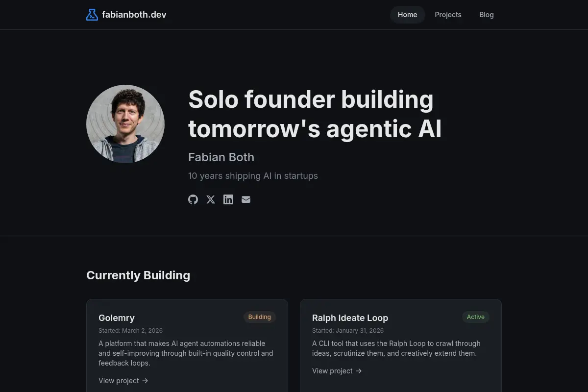Image resolution: width=588 pixels, height=392 pixels.
Task: Click the Active status badge
Action: coord(475,317)
